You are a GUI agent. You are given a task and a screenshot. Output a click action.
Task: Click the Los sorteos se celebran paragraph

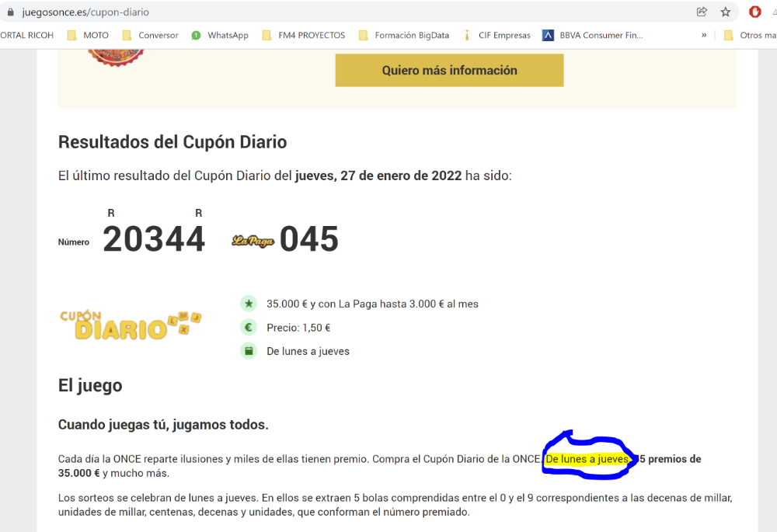click(x=395, y=505)
